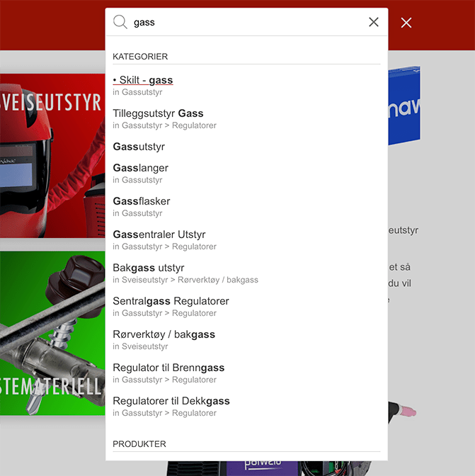Clear the search text with the X icon
This screenshot has width=475, height=476.
374,22
